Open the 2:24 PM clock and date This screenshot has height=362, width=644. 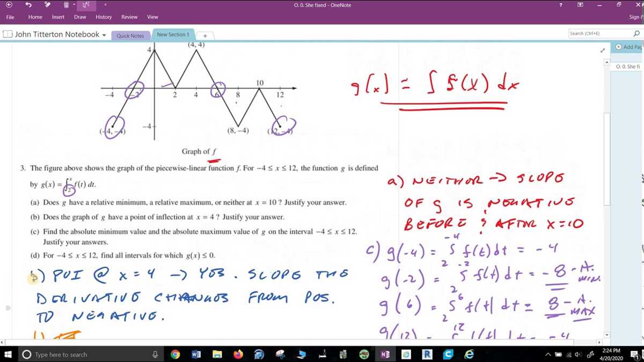coord(611,354)
